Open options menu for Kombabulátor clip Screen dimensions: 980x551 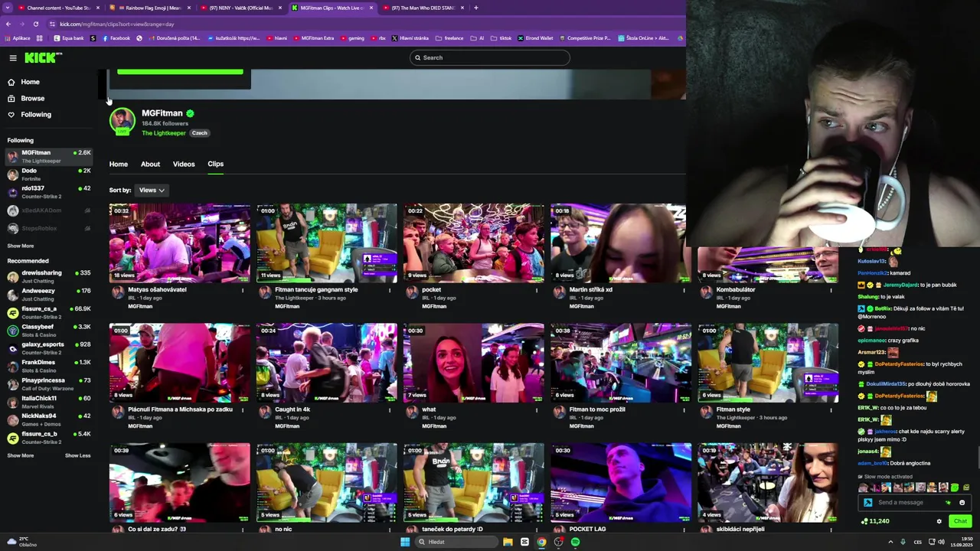click(831, 290)
